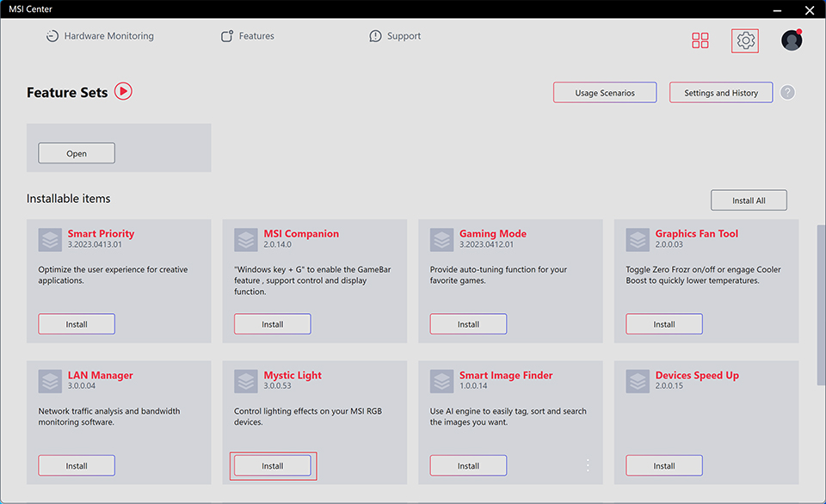Open the user profile avatar
This screenshot has height=504, width=826.
click(x=792, y=40)
